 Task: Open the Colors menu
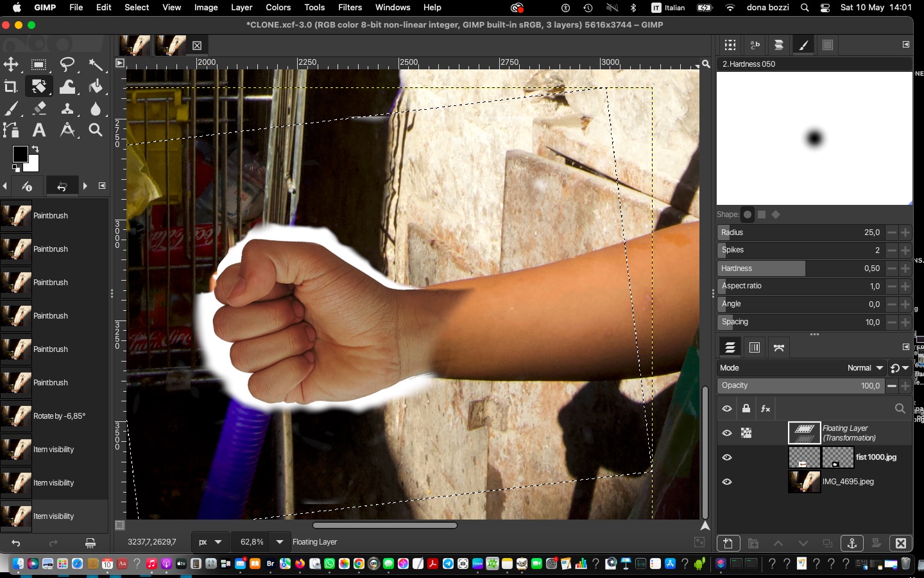(x=278, y=8)
